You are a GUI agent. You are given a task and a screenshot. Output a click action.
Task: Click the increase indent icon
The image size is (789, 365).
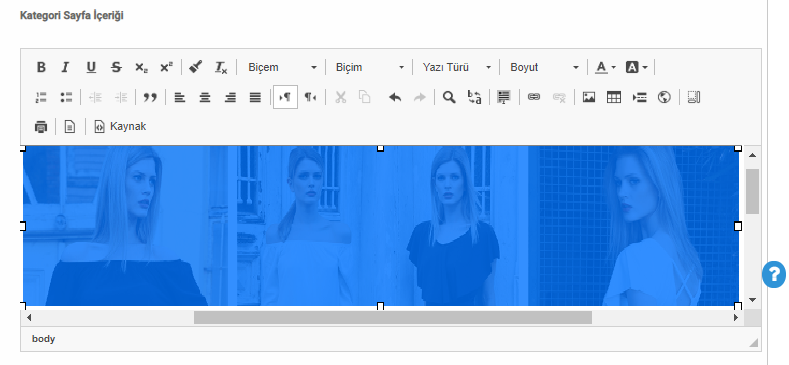tap(120, 97)
